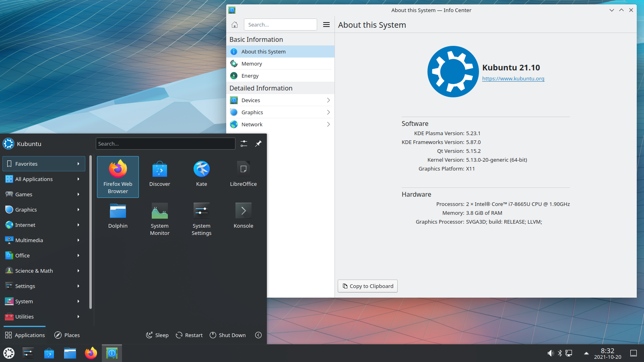The image size is (644, 362).
Task: Click the Info Center home icon
Action: click(x=235, y=25)
